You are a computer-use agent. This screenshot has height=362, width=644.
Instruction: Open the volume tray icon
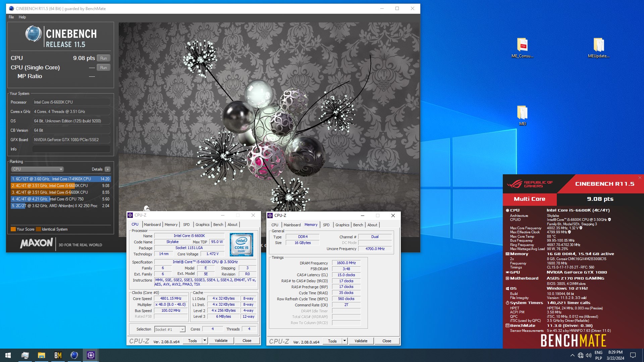(589, 355)
